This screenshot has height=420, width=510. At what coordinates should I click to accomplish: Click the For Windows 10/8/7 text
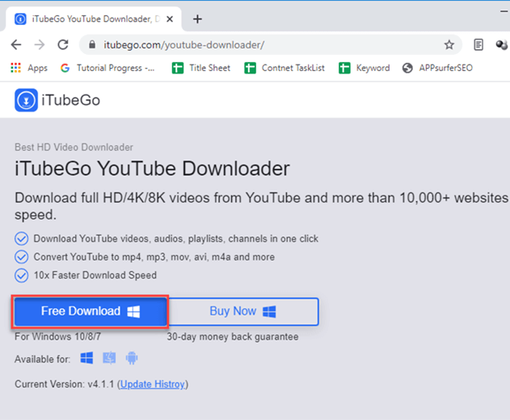(57, 337)
